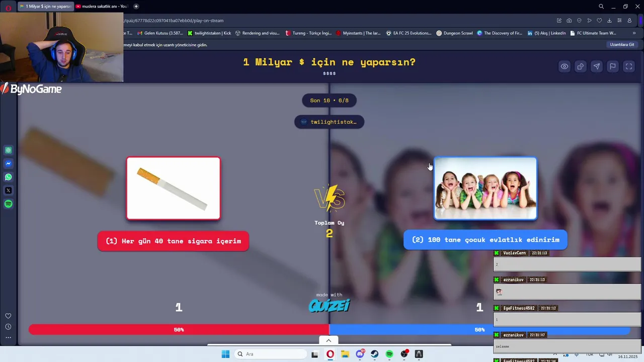Click VaclavCern chat message username
The width and height of the screenshot is (644, 362).
tap(514, 253)
